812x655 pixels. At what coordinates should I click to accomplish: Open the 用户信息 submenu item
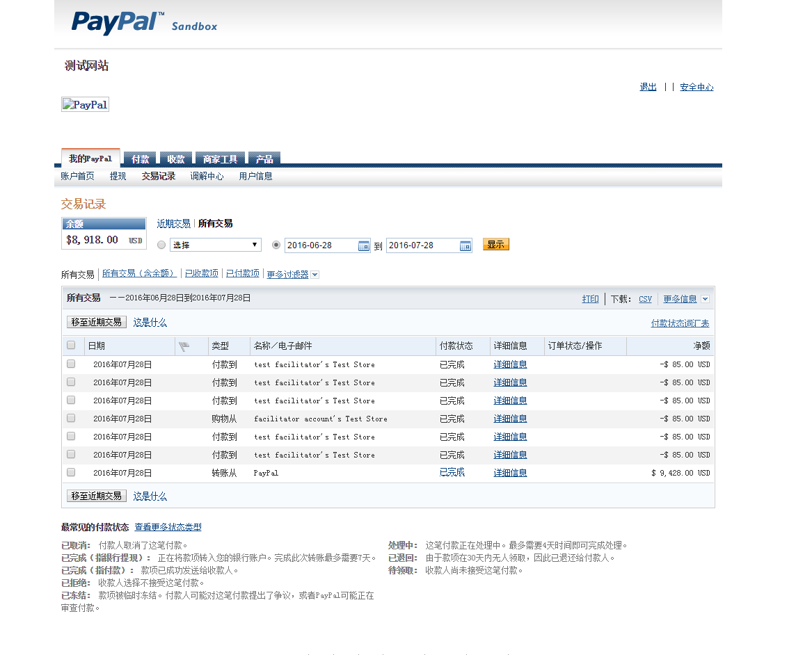255,177
